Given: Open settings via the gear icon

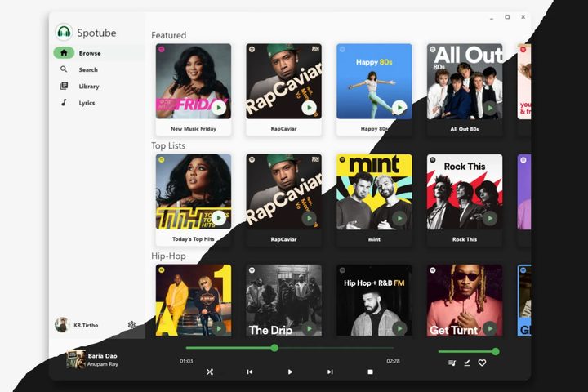Looking at the screenshot, I should click(131, 324).
